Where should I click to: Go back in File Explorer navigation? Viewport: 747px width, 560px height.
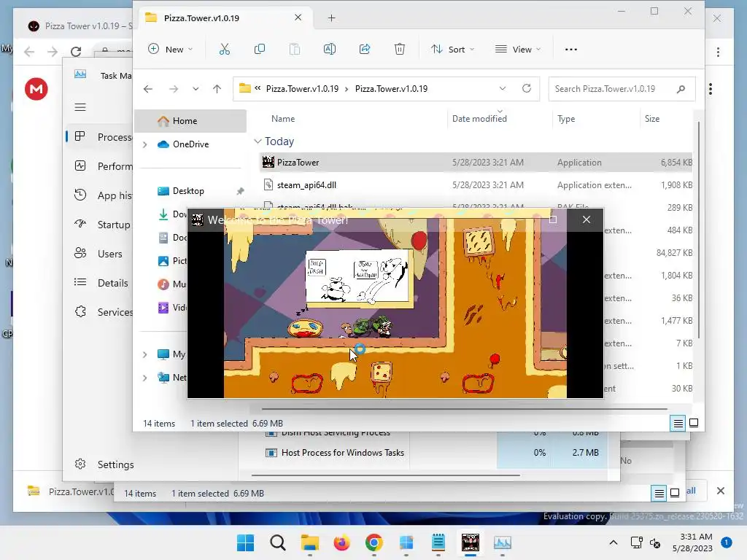148,88
